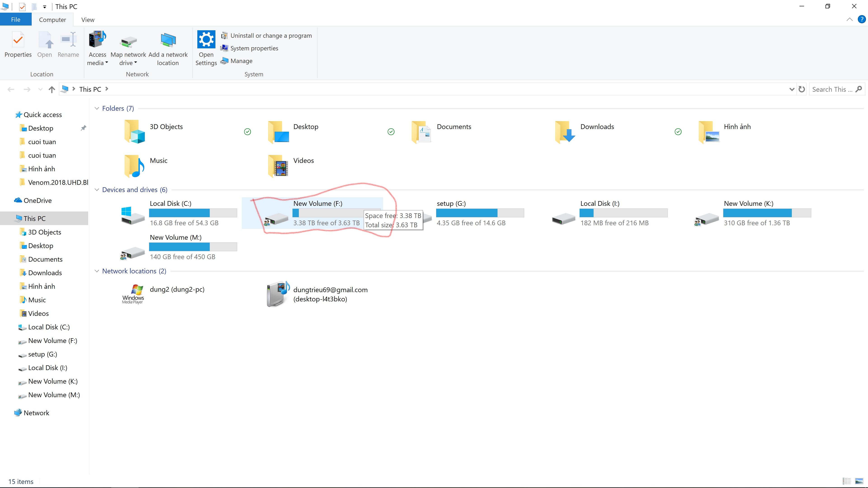Collapse the ribbon with the chevron
868x488 pixels.
click(849, 19)
